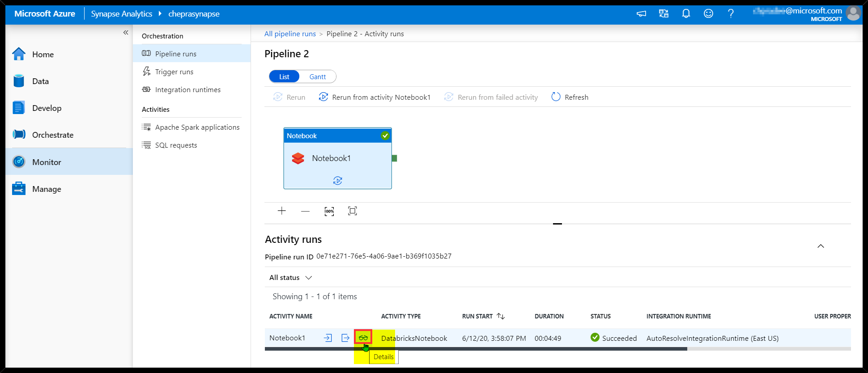Open the user account avatar
Image resolution: width=868 pixels, height=373 pixels.
[x=854, y=13]
